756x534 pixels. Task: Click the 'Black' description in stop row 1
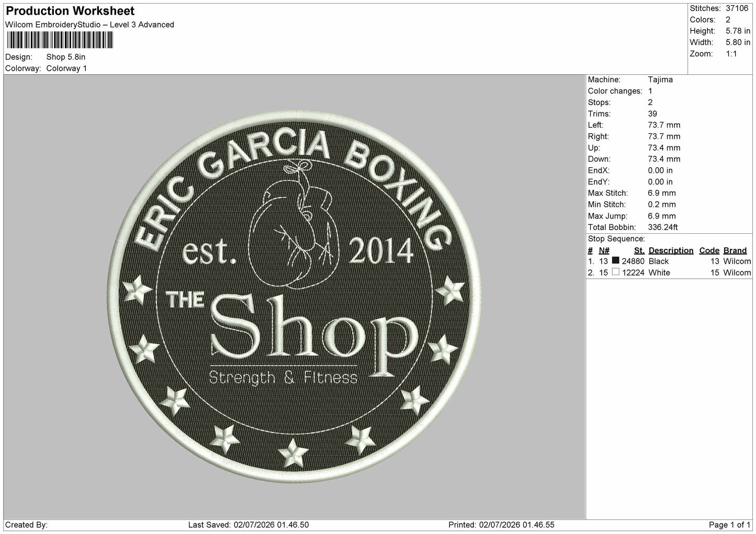659,261
